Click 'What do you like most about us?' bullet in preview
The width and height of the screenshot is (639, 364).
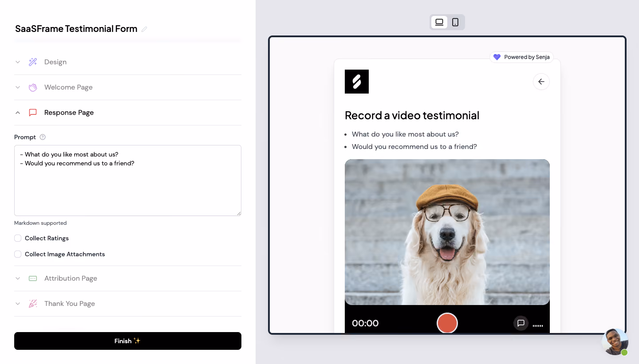pyautogui.click(x=405, y=134)
